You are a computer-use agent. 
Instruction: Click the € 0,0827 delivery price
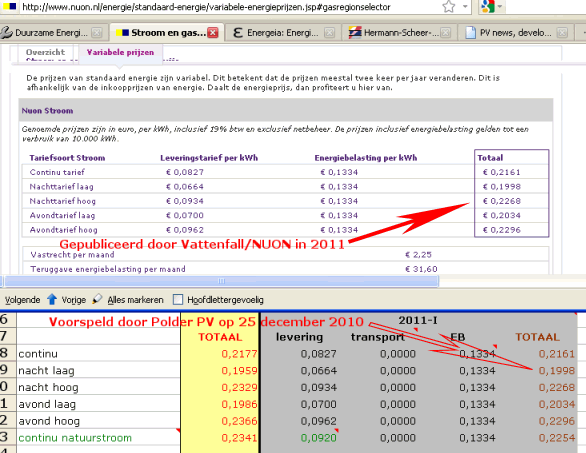coord(185,172)
